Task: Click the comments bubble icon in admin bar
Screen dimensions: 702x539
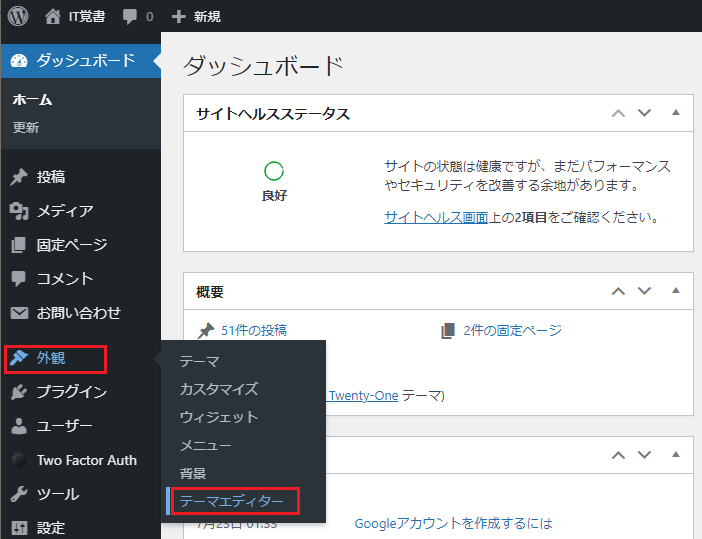Action: tap(129, 17)
